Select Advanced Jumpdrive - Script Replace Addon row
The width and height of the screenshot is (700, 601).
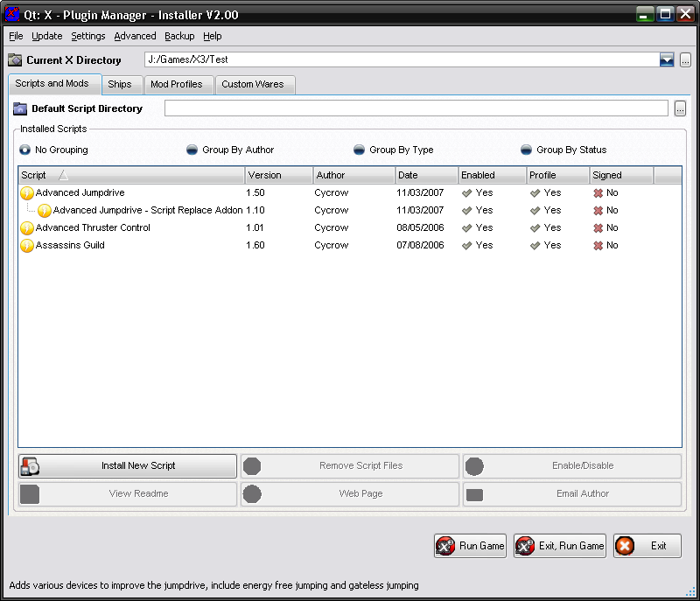[350, 210]
